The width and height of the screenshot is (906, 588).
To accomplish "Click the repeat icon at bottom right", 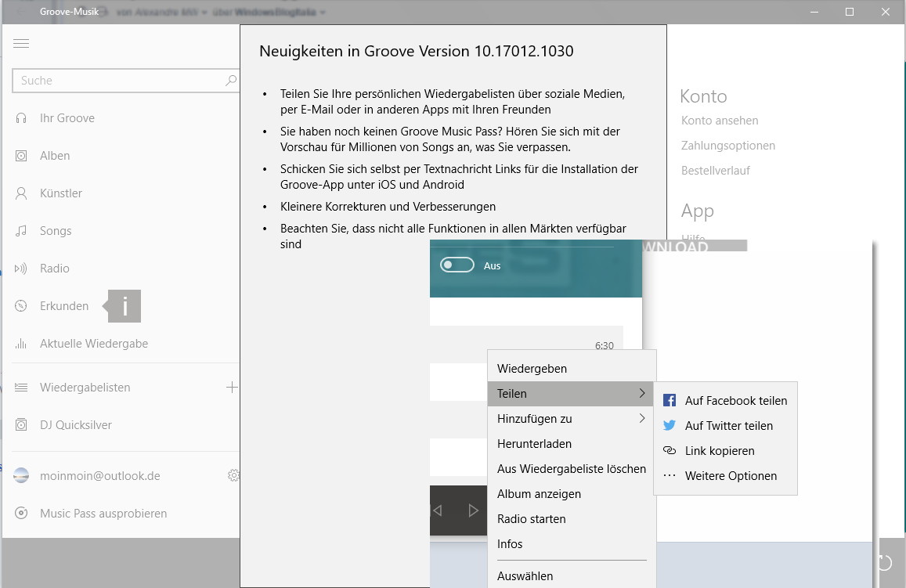I will [885, 563].
